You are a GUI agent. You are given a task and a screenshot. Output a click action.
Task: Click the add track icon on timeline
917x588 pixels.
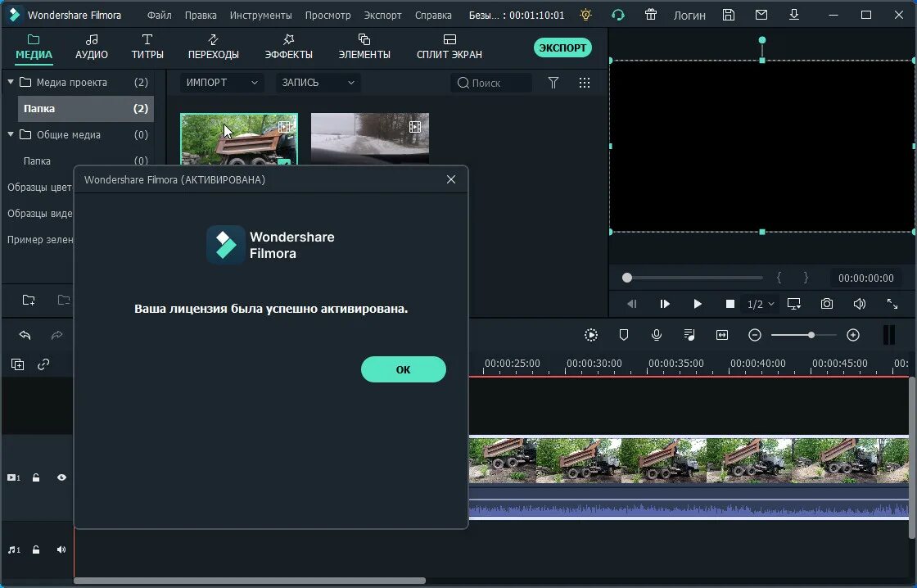17,364
